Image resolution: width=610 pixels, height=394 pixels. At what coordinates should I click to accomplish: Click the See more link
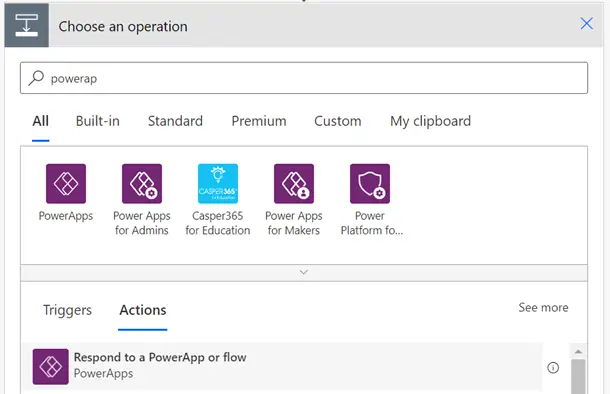click(x=543, y=307)
